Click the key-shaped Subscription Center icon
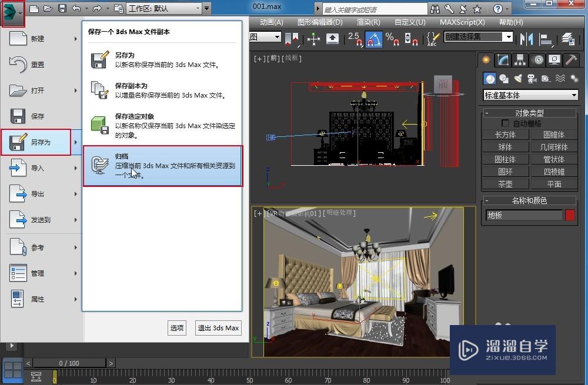Viewport: 588px width, 385px height. pyautogui.click(x=449, y=9)
